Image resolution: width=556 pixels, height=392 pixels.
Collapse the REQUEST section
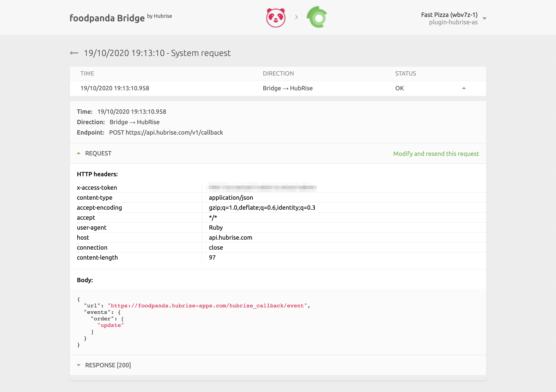[x=78, y=153]
